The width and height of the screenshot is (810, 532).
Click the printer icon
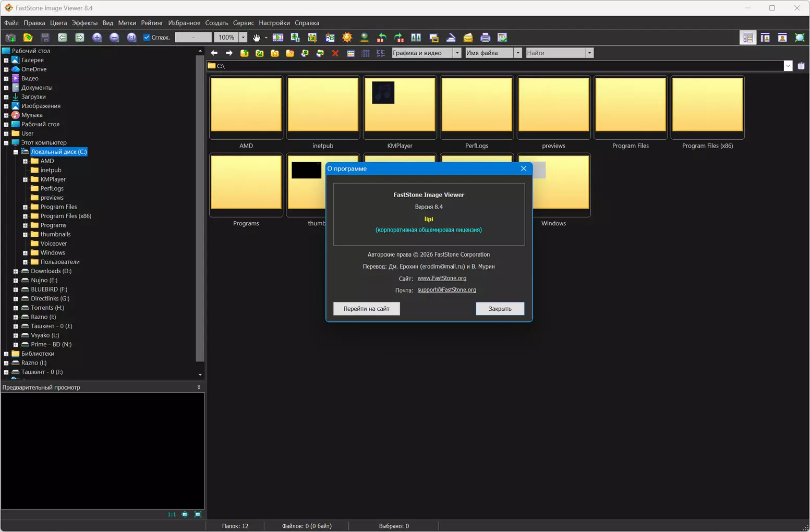[485, 38]
